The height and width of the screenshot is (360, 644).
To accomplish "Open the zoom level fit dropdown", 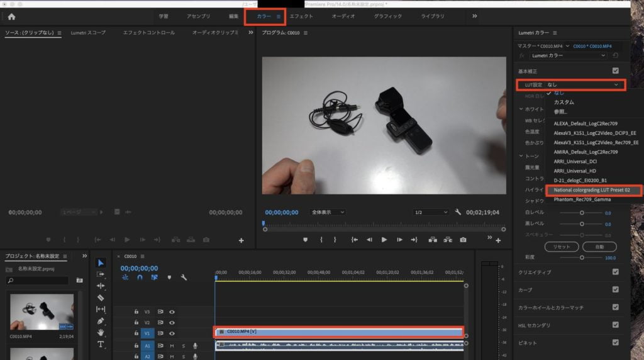I will pos(328,213).
